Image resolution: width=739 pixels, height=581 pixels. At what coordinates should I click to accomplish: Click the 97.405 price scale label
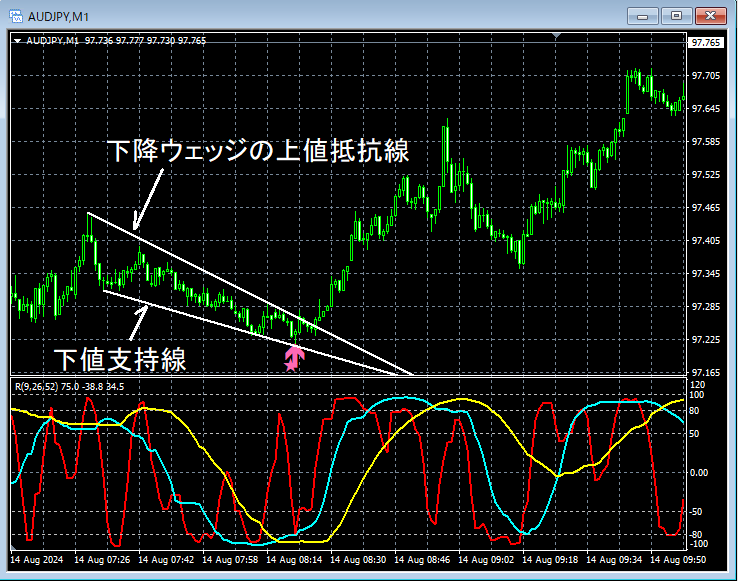click(x=706, y=241)
